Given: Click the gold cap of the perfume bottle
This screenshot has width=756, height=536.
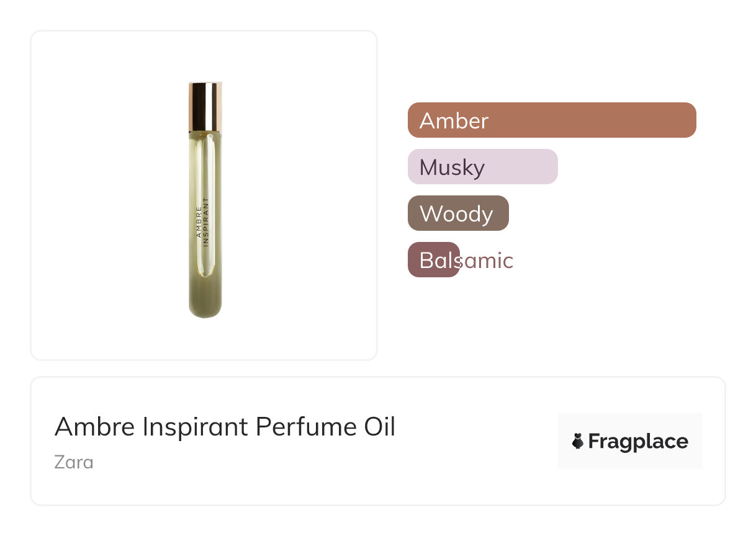Looking at the screenshot, I should pos(205,106).
